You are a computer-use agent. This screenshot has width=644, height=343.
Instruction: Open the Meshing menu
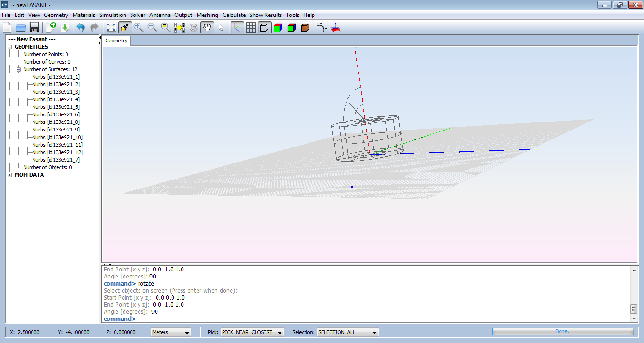[x=207, y=15]
